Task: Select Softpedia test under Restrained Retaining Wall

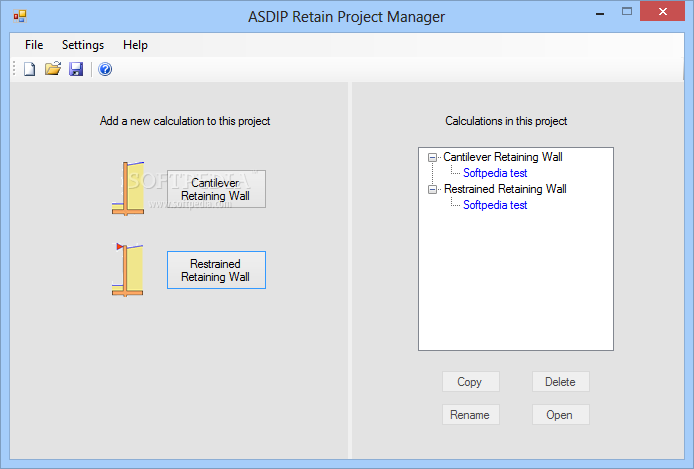Action: tap(495, 205)
